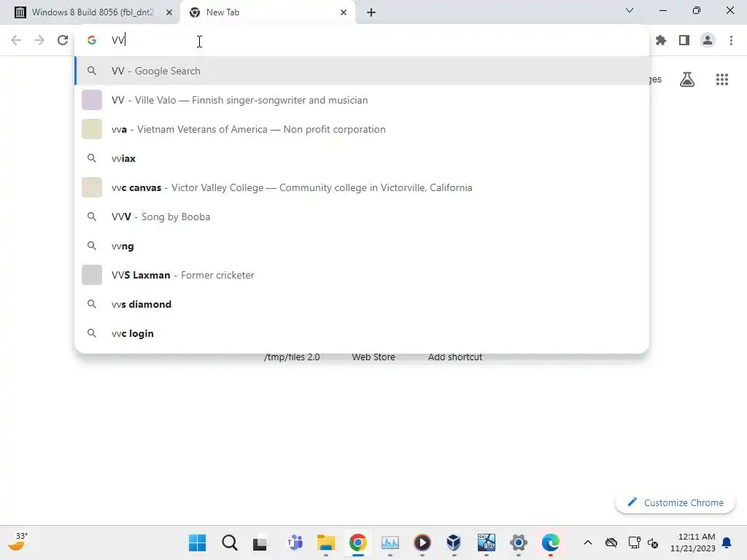Select the 'vvc login' suggestion
The height and width of the screenshot is (560, 747).
(x=362, y=333)
